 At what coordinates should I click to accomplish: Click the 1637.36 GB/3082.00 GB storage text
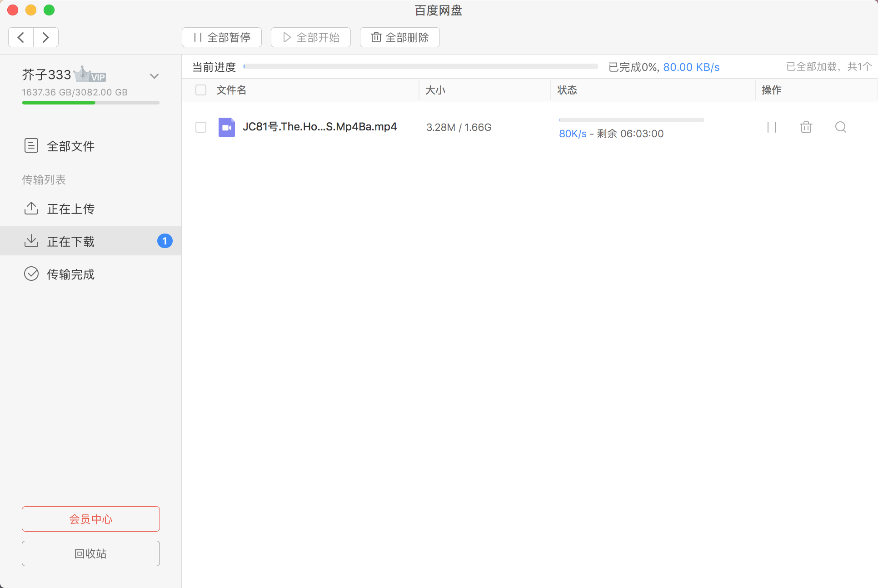pos(75,92)
